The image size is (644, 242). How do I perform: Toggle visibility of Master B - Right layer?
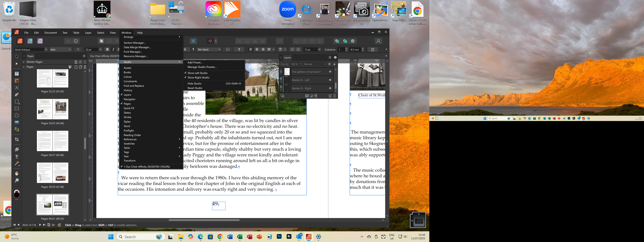tap(330, 88)
